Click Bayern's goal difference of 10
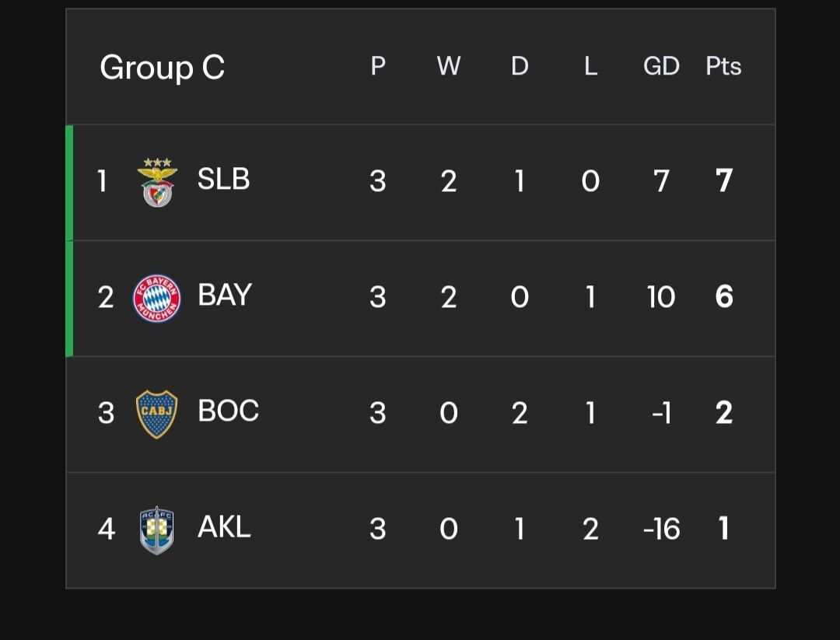 pyautogui.click(x=661, y=297)
